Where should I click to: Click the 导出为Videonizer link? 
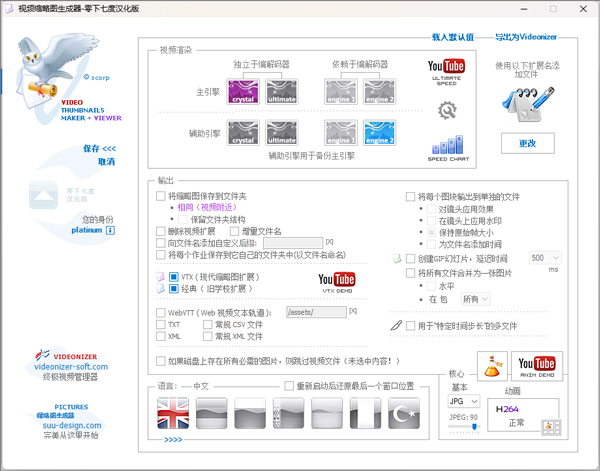(x=526, y=37)
